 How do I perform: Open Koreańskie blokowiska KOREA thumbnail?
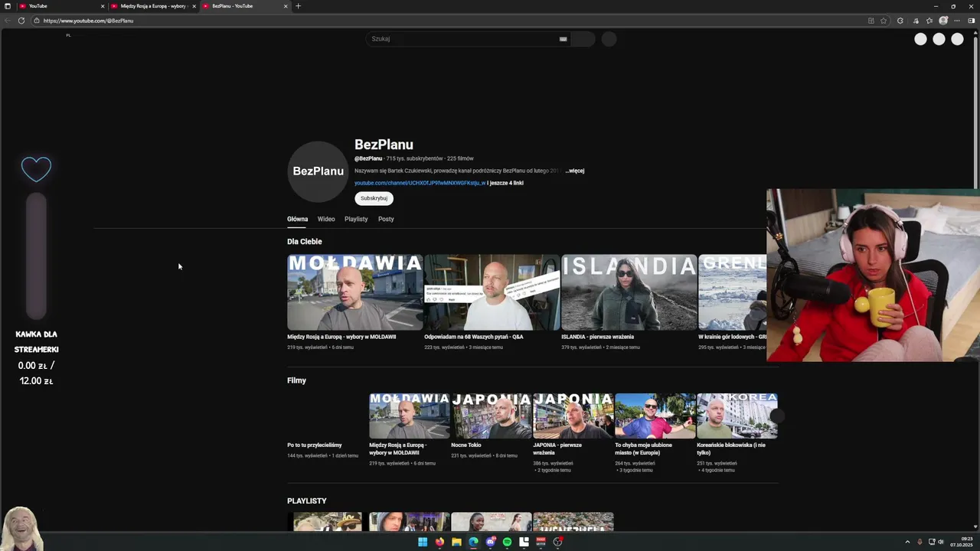[737, 416]
